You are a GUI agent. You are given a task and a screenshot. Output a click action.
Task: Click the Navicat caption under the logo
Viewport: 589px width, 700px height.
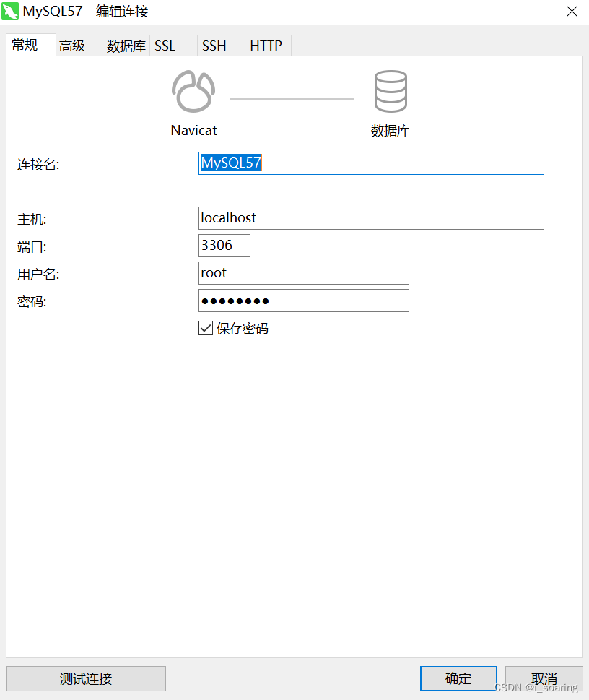coord(193,130)
